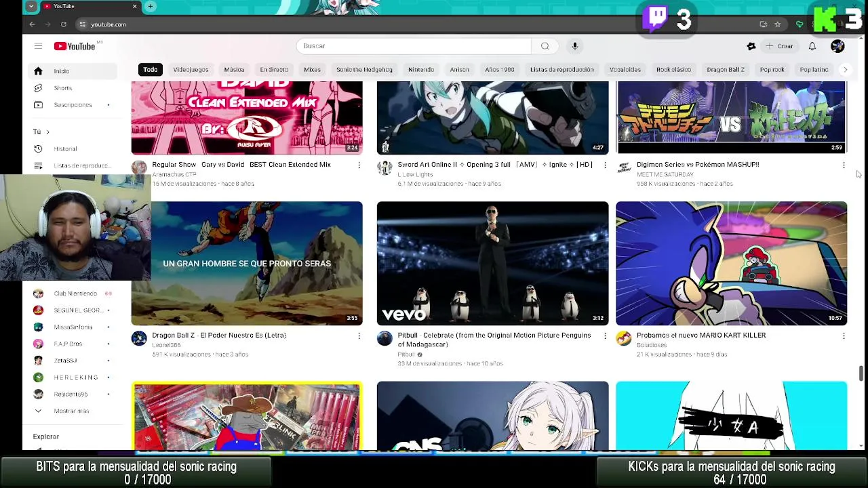868x488 pixels.
Task: Open options menu for Regular Show video
Action: tap(359, 165)
